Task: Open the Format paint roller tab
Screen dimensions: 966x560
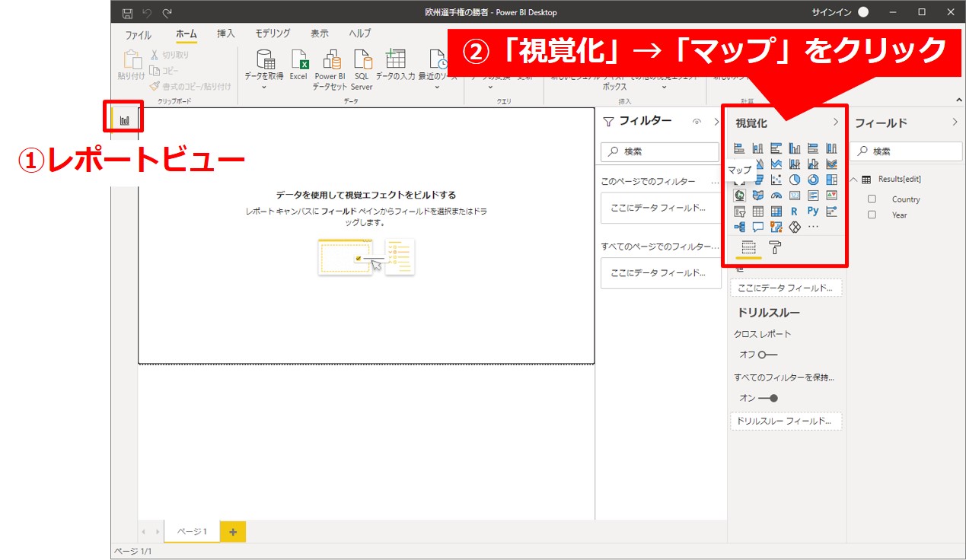Action: click(775, 247)
